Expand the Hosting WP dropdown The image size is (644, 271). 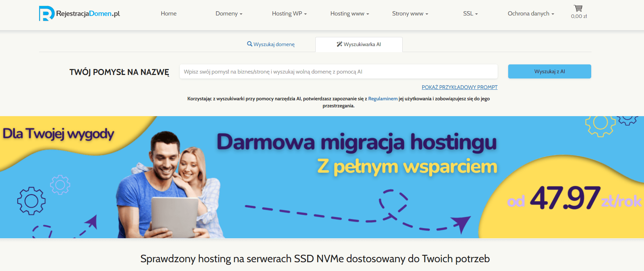tap(289, 14)
